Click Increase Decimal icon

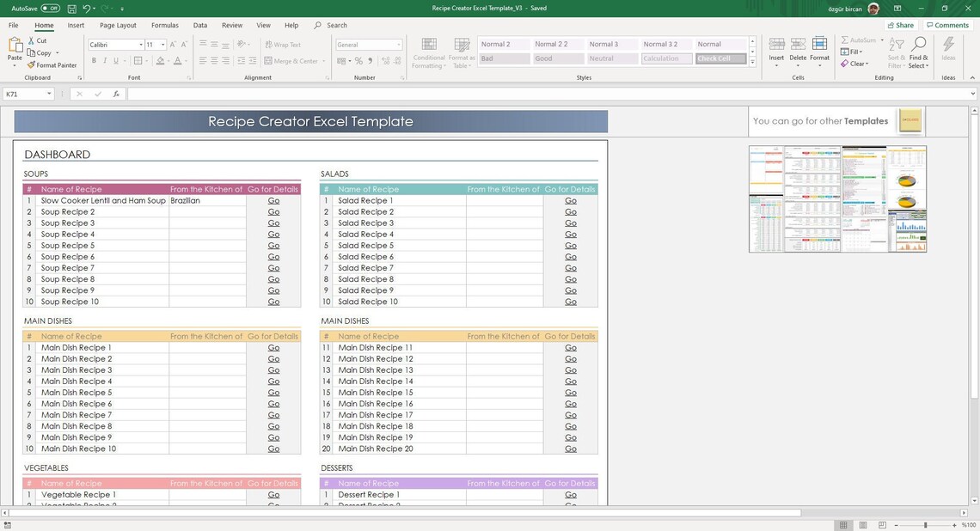386,61
